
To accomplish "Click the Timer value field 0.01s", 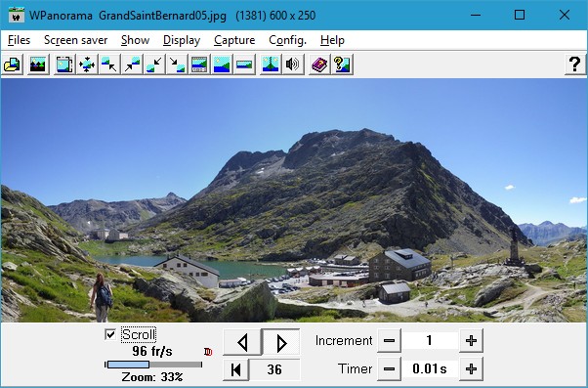I will pyautogui.click(x=430, y=368).
